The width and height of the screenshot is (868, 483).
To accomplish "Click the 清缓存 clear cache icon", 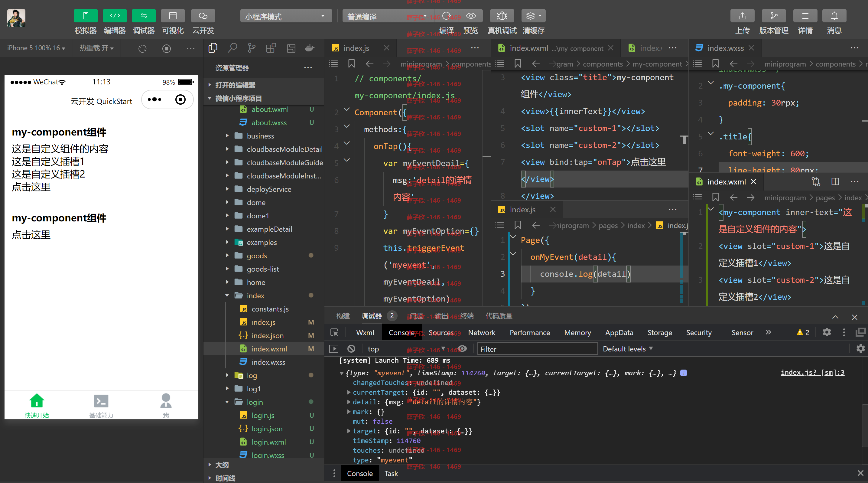I will (x=533, y=16).
